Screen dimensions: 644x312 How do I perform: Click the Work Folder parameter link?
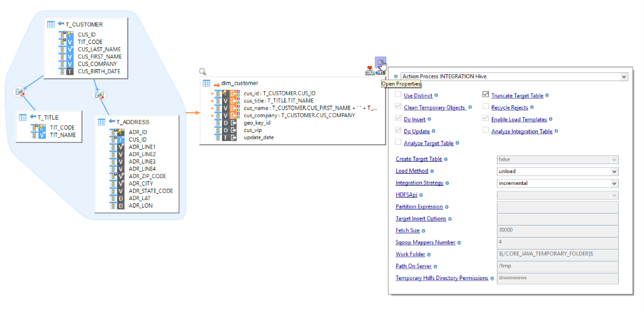click(410, 254)
